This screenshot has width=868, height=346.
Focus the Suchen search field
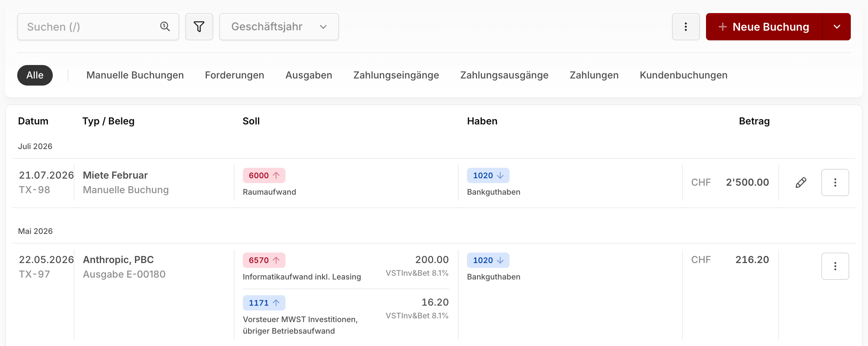tap(98, 27)
